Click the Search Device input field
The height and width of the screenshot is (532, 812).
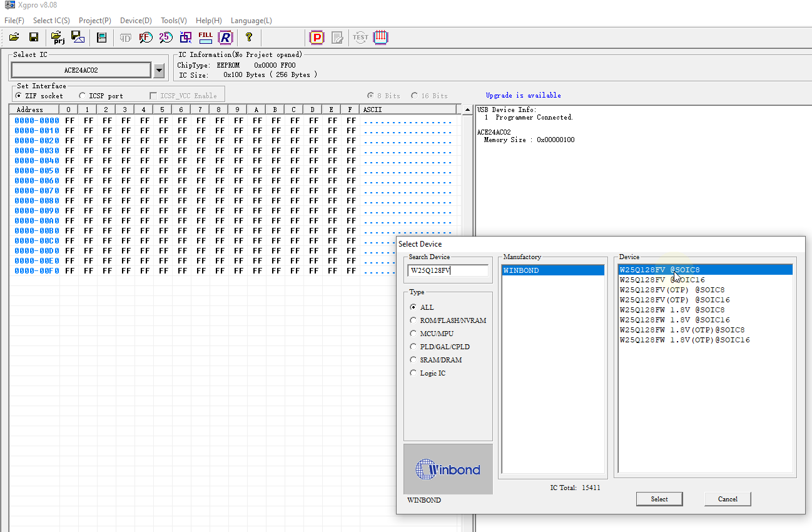point(448,270)
